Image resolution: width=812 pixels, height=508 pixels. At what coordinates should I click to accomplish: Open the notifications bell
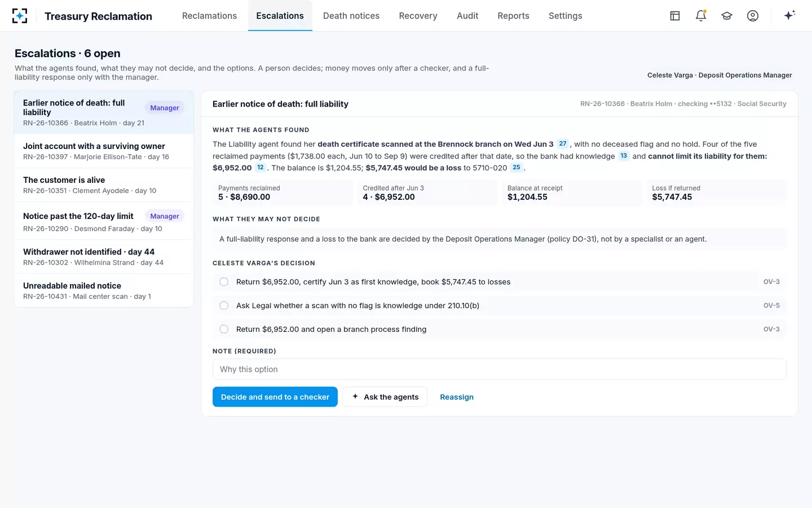(701, 16)
